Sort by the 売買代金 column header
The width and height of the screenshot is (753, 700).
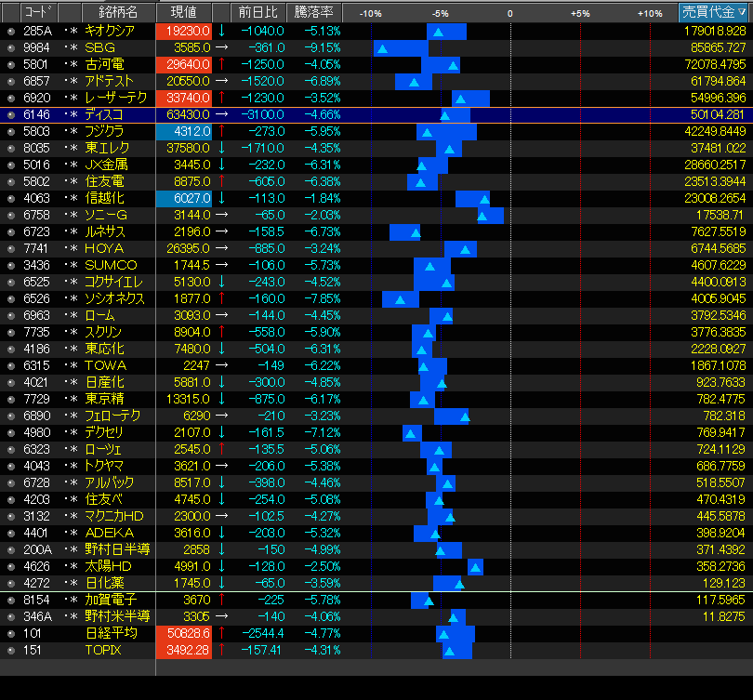(x=715, y=12)
